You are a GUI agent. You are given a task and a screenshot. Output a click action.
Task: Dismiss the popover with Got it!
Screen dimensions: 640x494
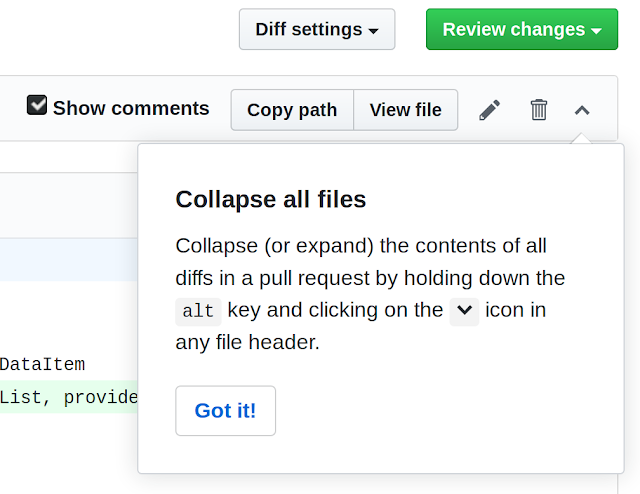click(226, 411)
